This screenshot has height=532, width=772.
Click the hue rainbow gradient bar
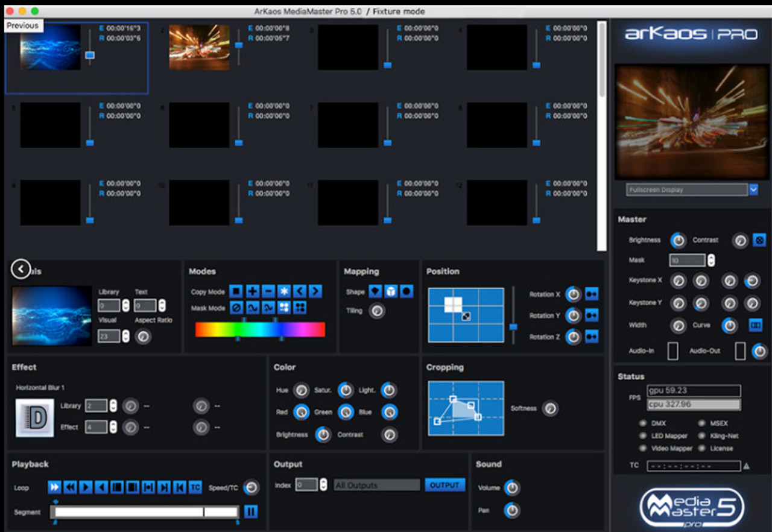(x=260, y=329)
